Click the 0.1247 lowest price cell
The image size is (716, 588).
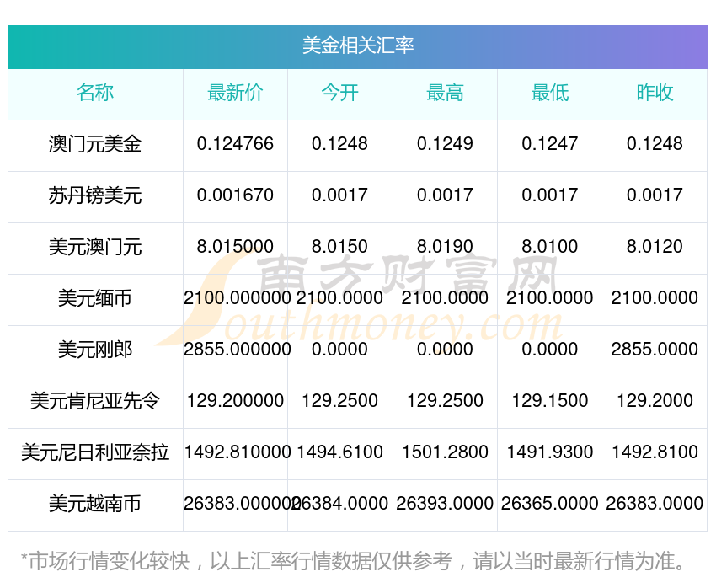pyautogui.click(x=550, y=144)
